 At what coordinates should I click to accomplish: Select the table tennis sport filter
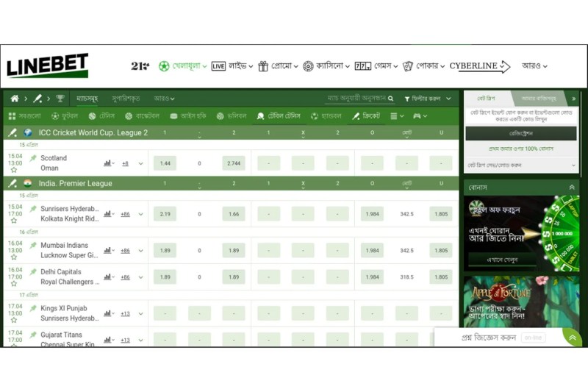point(278,116)
